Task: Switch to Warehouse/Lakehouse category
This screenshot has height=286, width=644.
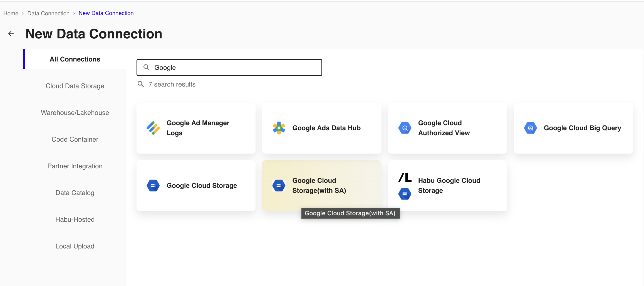Action: [75, 113]
